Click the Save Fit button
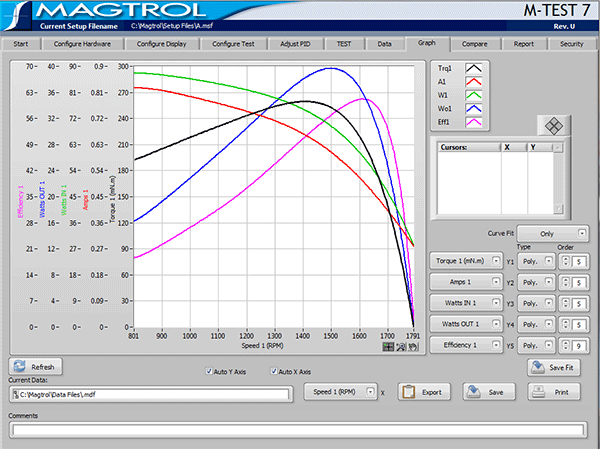Image resolution: width=600 pixels, height=449 pixels. (554, 367)
